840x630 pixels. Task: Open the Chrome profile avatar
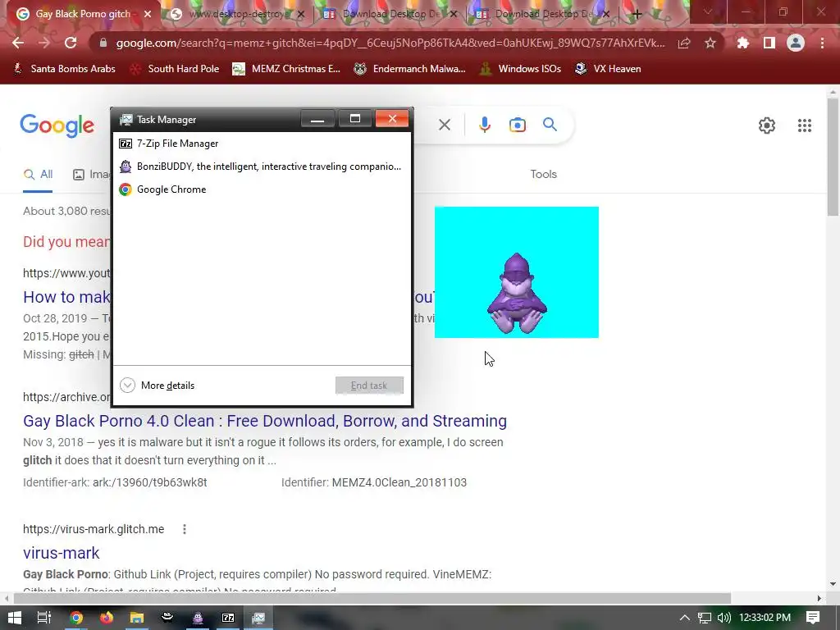pos(796,43)
